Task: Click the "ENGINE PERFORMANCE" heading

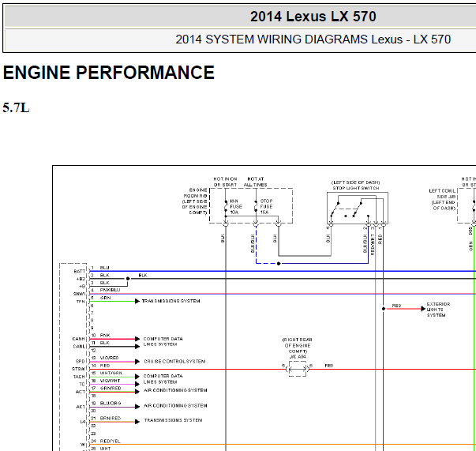Action: click(109, 73)
